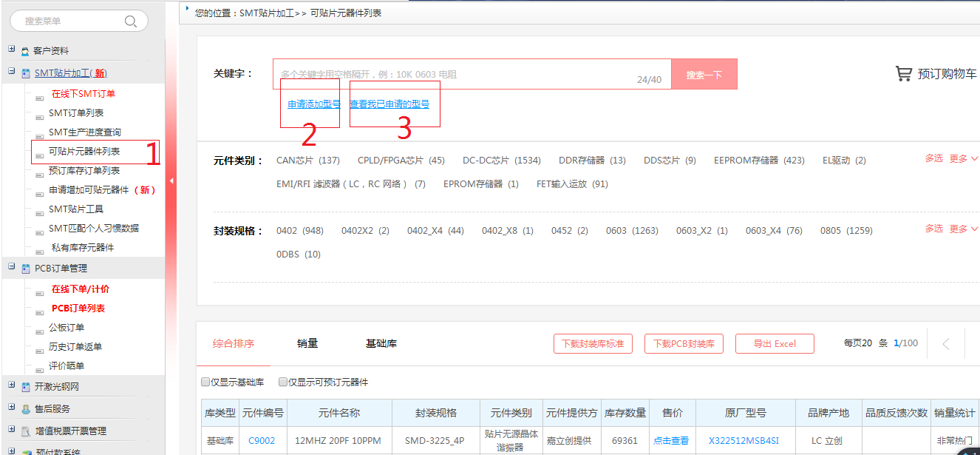The height and width of the screenshot is (455, 980).
Task: Click the search magnifier icon in menu search
Action: 131,21
